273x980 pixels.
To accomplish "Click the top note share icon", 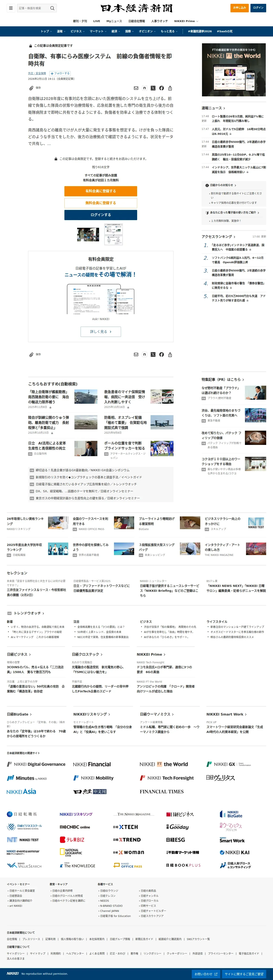I will click(x=145, y=88).
